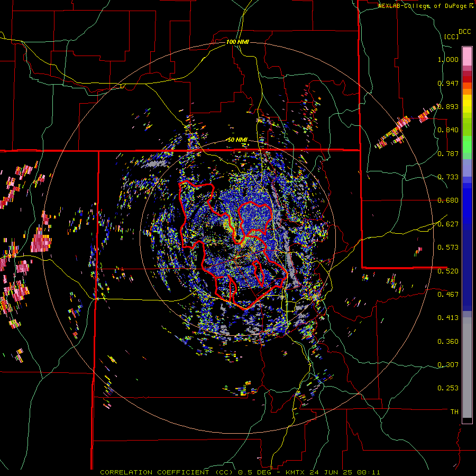
Task: Click the Correlation Coefficient footer caption
Action: click(x=240, y=472)
